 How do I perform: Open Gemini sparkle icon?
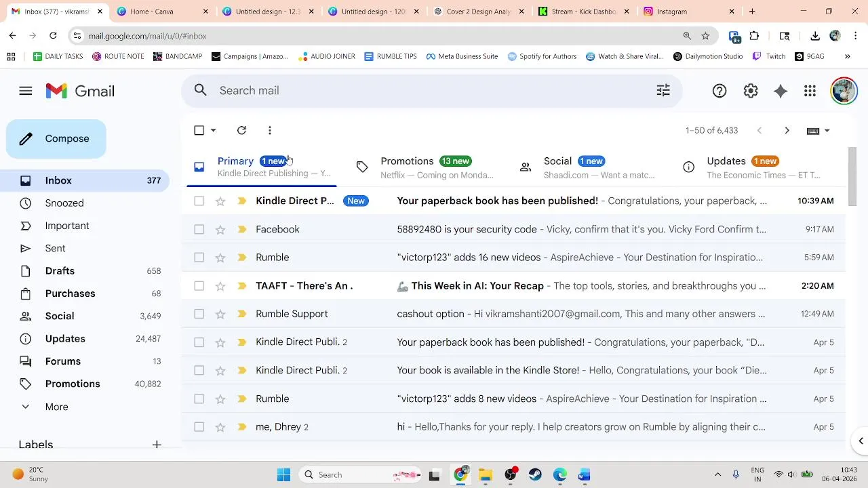(781, 91)
